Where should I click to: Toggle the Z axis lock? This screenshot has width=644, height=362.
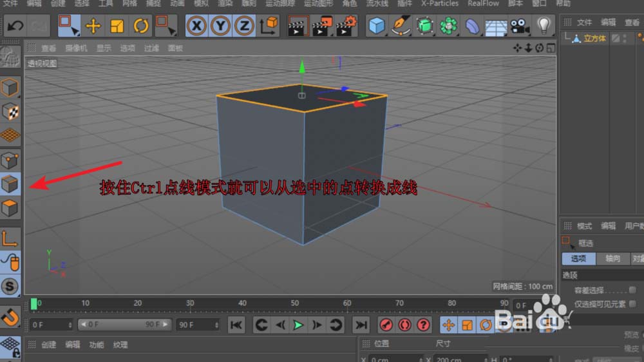243,26
